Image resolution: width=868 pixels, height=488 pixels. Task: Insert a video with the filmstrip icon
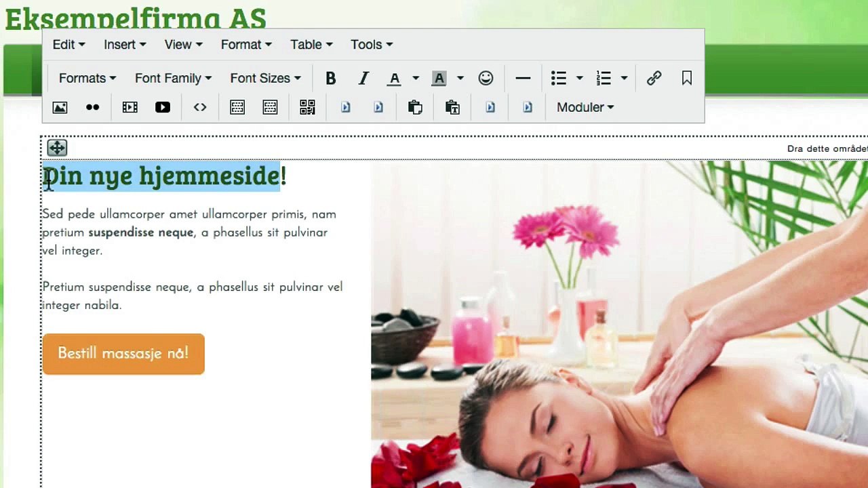[130, 107]
